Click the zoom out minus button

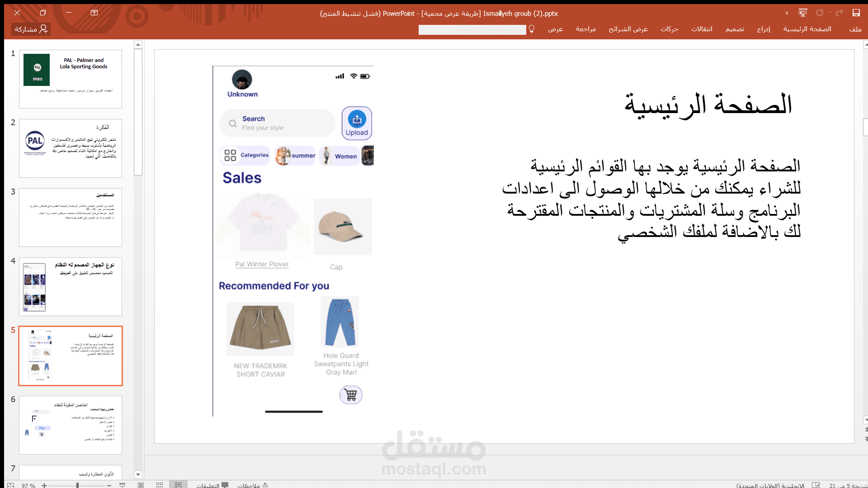click(x=109, y=485)
